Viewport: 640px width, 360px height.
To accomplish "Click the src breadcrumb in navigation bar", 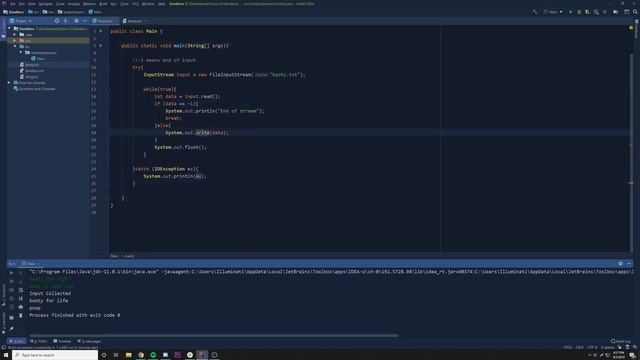I will click(x=34, y=12).
